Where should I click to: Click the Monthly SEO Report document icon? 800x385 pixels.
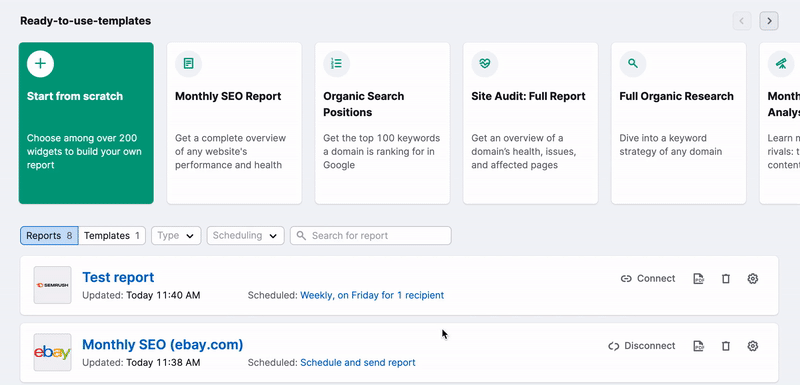tap(188, 64)
